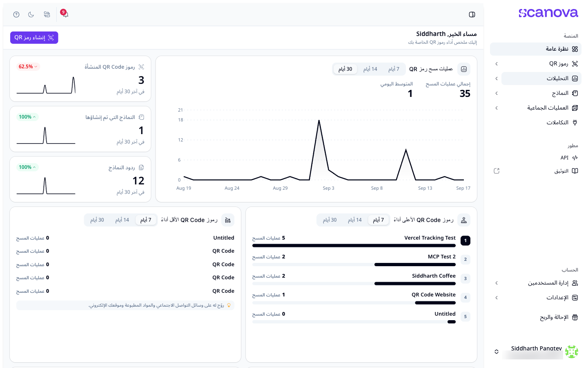The height and width of the screenshot is (368, 588).
Task: Select 14 أيام tab on scans chart
Action: (x=370, y=69)
